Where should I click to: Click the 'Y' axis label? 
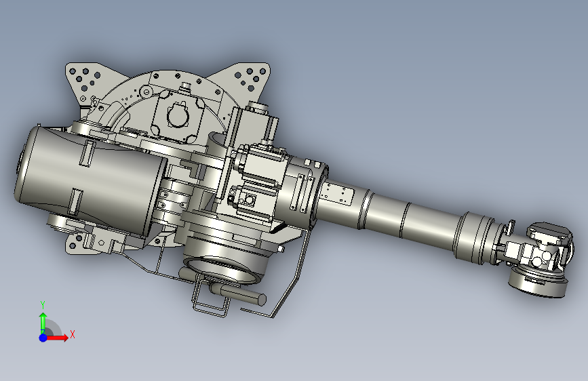pyautogui.click(x=43, y=305)
